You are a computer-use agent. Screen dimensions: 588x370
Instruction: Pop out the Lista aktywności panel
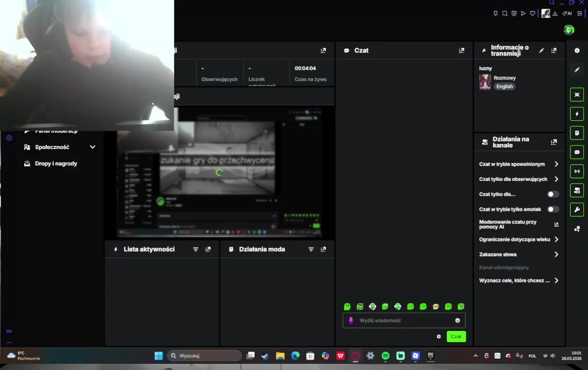click(x=208, y=249)
